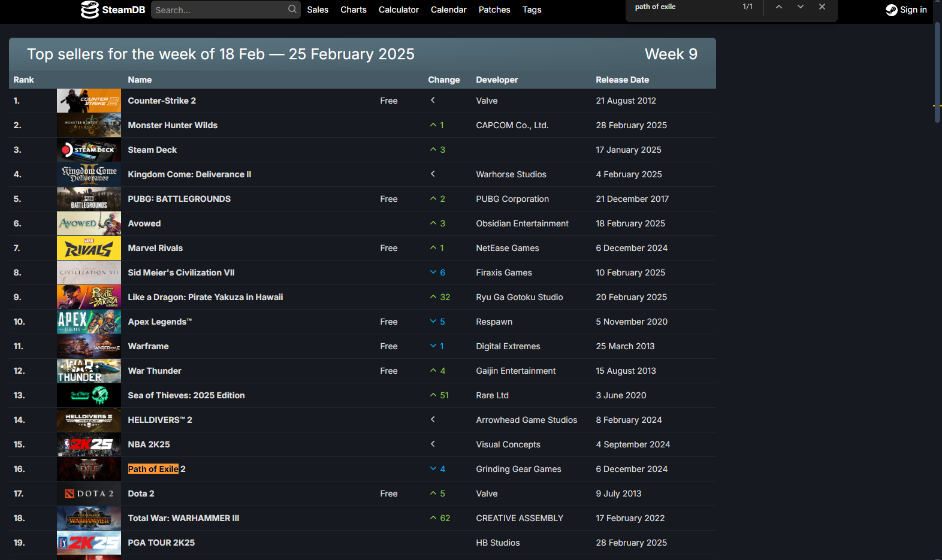This screenshot has height=560, width=942.
Task: Open Civilization VII thumbnail
Action: pyautogui.click(x=89, y=273)
